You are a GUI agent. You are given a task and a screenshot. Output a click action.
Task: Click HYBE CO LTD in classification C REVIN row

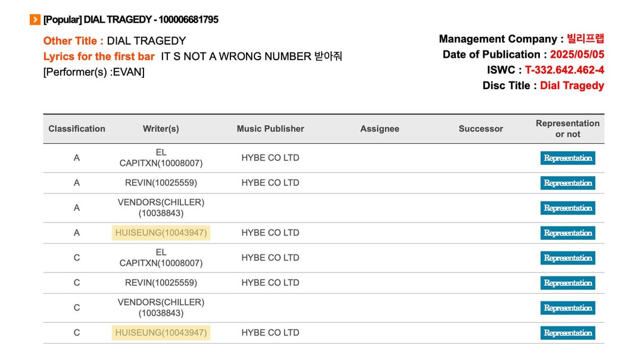click(270, 283)
